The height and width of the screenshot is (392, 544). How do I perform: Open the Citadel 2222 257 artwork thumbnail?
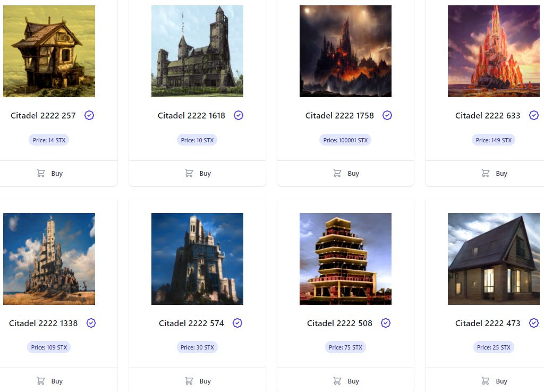point(49,51)
